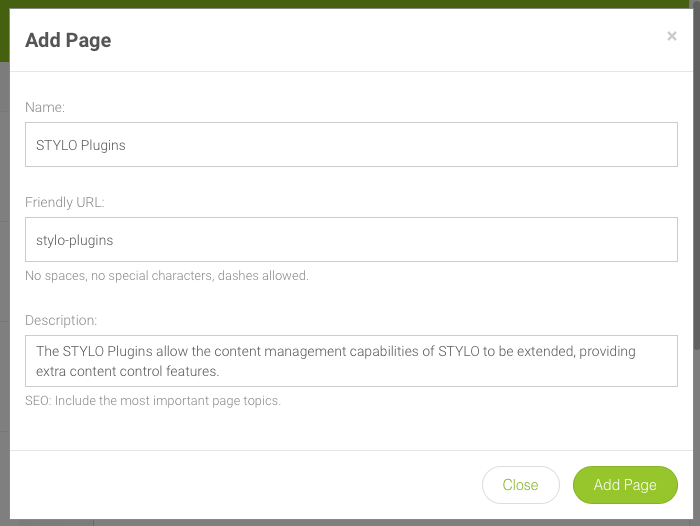Submit with the green Add Page button

tap(625, 485)
